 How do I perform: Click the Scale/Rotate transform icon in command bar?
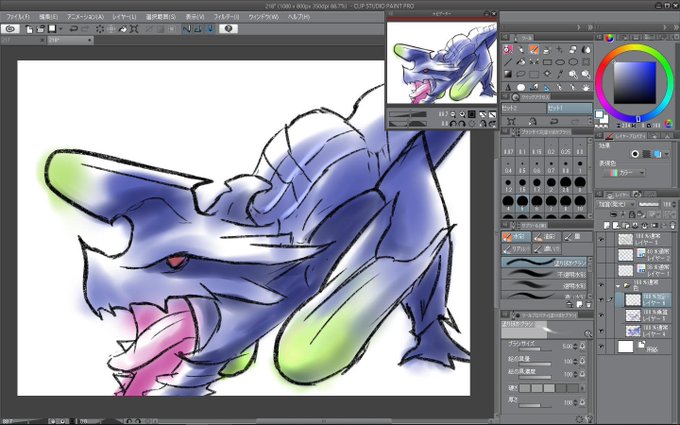[134, 29]
